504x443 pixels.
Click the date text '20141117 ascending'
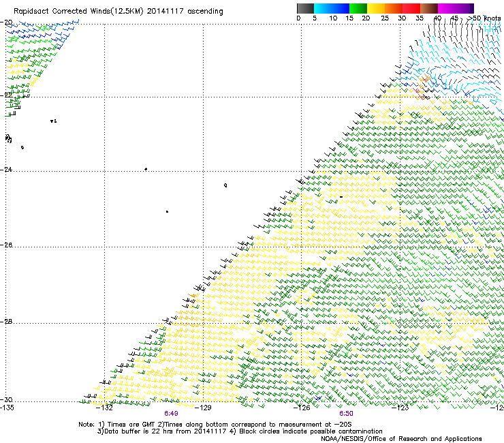click(185, 12)
